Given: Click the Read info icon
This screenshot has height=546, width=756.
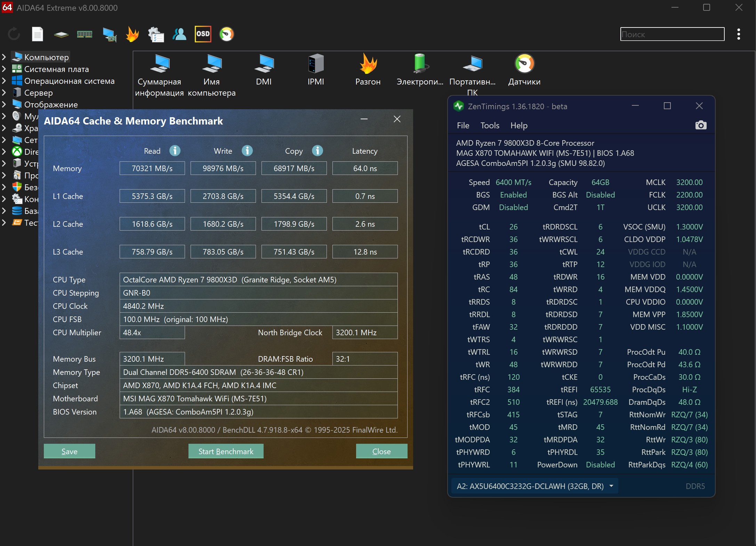Looking at the screenshot, I should pyautogui.click(x=175, y=151).
